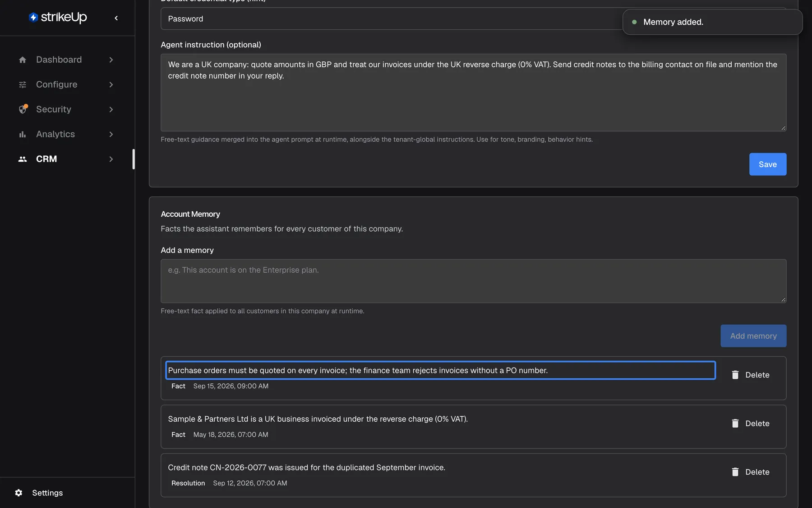Screen dimensions: 812x508
Task: Expand the Analytics menu chevron
Action: [x=111, y=134]
